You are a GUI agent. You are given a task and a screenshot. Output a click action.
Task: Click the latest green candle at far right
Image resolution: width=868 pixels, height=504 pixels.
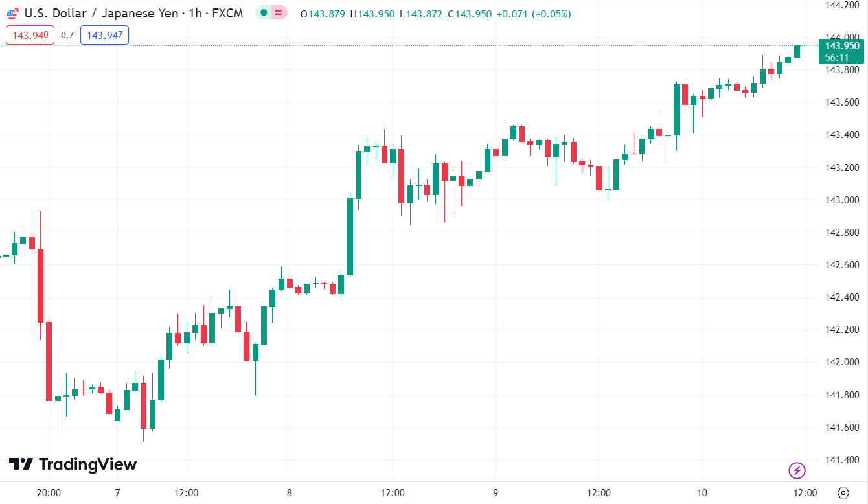pos(797,51)
